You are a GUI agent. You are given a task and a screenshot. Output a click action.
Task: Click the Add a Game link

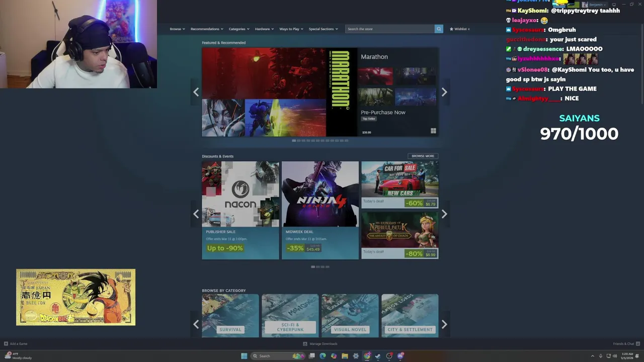[x=19, y=344]
